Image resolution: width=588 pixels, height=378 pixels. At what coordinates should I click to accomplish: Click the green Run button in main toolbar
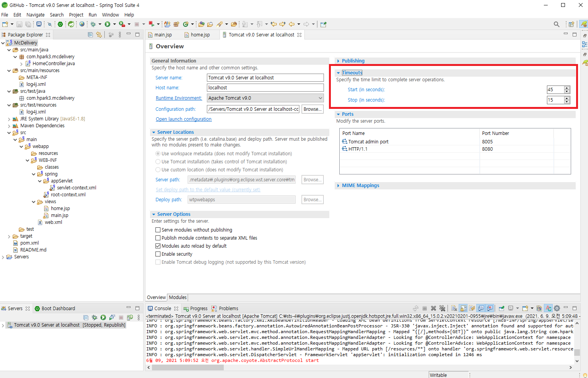pyautogui.click(x=107, y=24)
